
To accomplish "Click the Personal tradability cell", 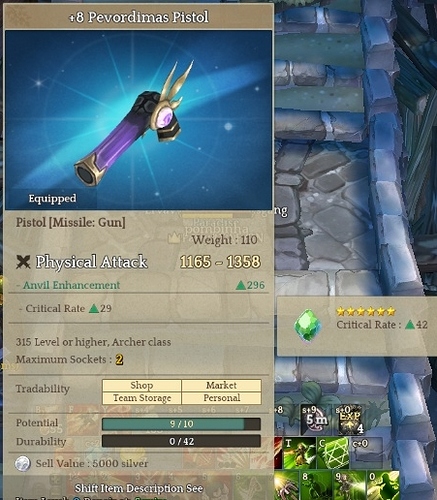I will pos(221,398).
